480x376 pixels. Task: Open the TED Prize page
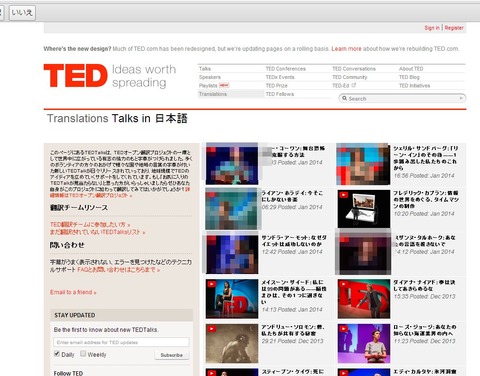click(x=277, y=86)
